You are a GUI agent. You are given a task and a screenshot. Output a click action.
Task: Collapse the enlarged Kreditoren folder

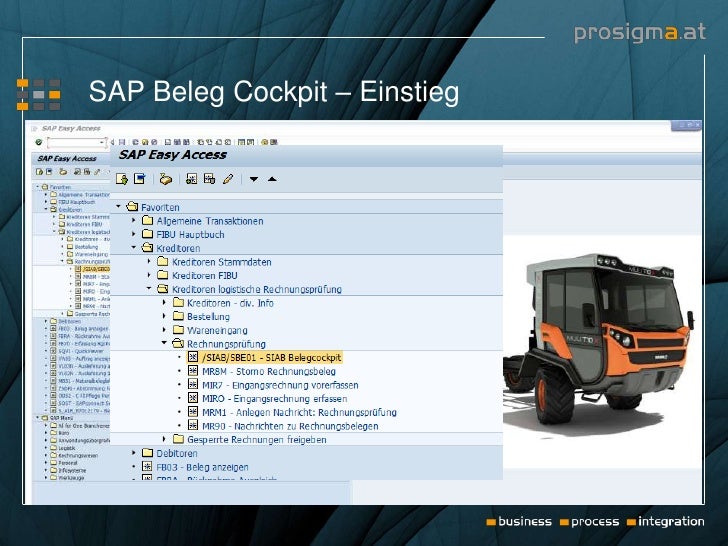pos(134,247)
